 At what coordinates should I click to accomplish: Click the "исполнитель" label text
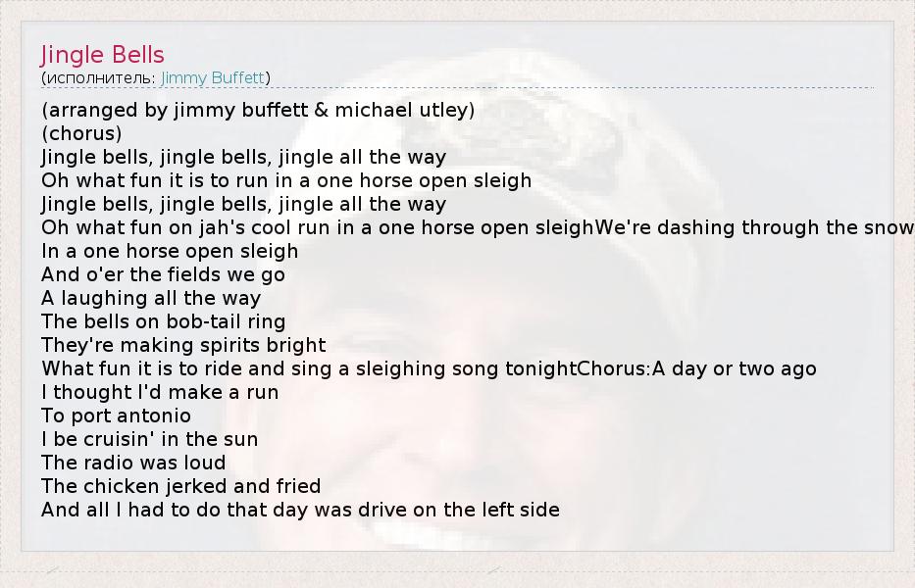[x=99, y=77]
